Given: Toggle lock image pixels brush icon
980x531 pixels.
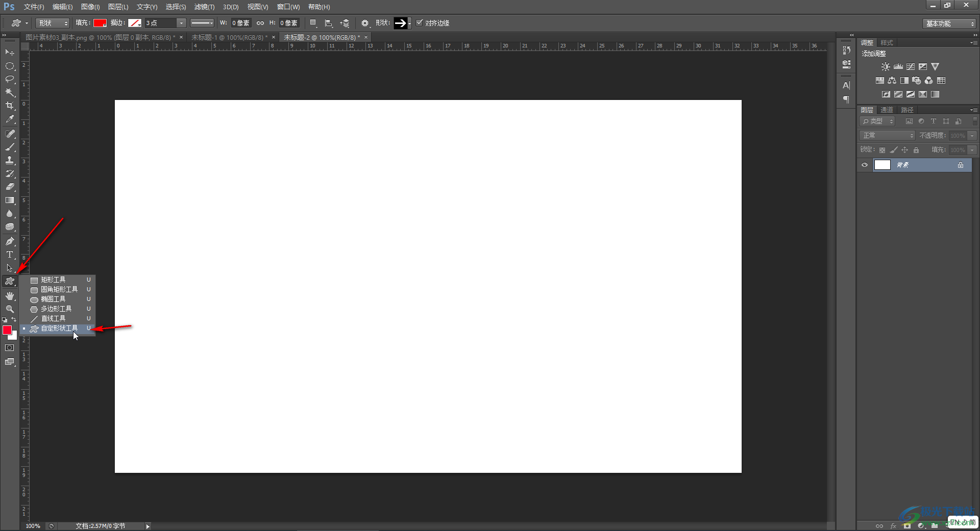Looking at the screenshot, I should [893, 150].
